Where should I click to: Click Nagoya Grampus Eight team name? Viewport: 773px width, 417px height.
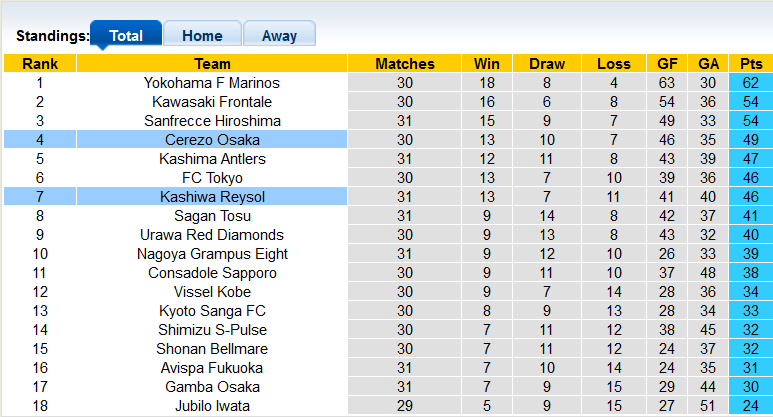coord(212,254)
